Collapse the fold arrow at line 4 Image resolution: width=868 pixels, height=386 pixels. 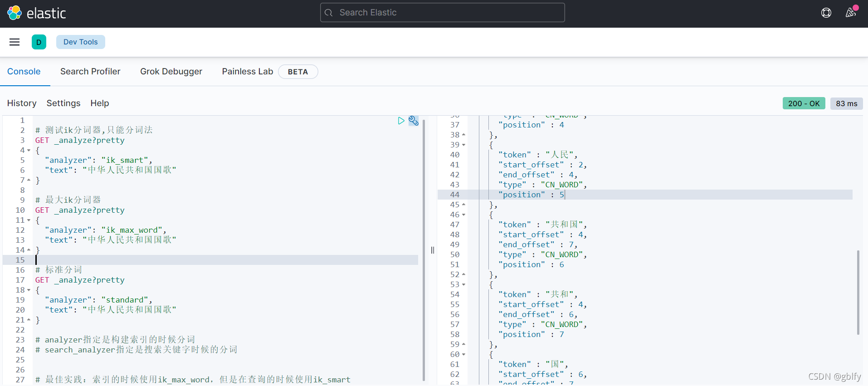click(29, 151)
